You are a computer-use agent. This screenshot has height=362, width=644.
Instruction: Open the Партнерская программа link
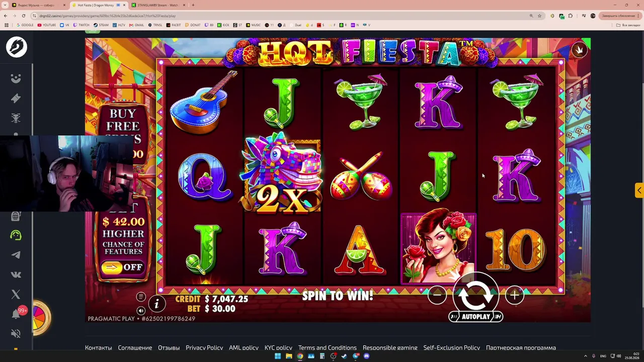click(x=521, y=347)
